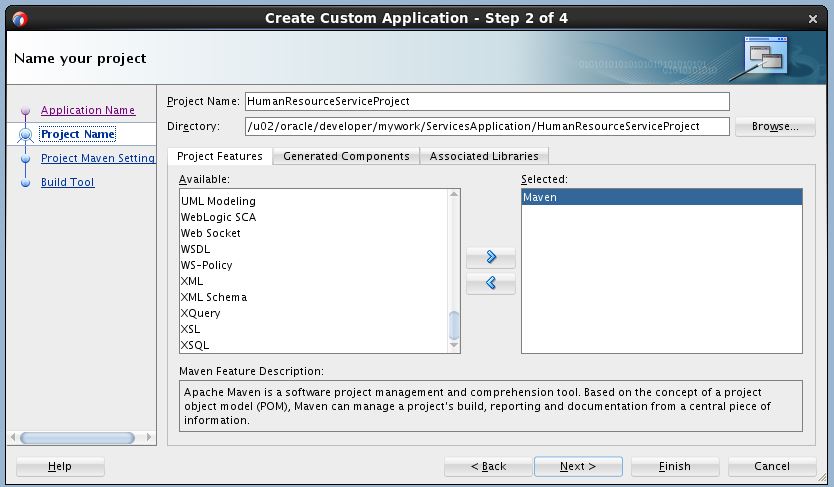834x487 pixels.
Task: Click the Project Name step bullet icon
Action: (x=26, y=135)
